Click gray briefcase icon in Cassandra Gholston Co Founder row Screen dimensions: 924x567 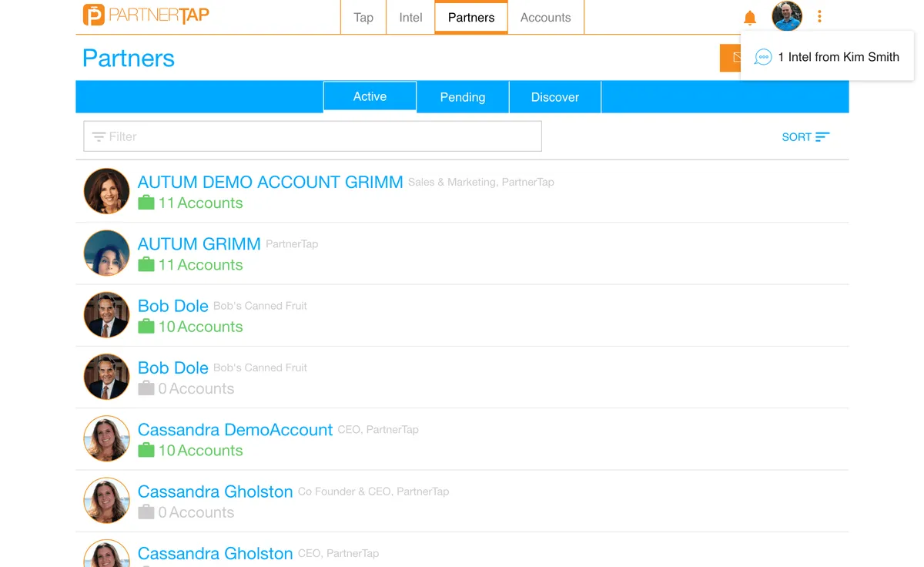tap(146, 512)
